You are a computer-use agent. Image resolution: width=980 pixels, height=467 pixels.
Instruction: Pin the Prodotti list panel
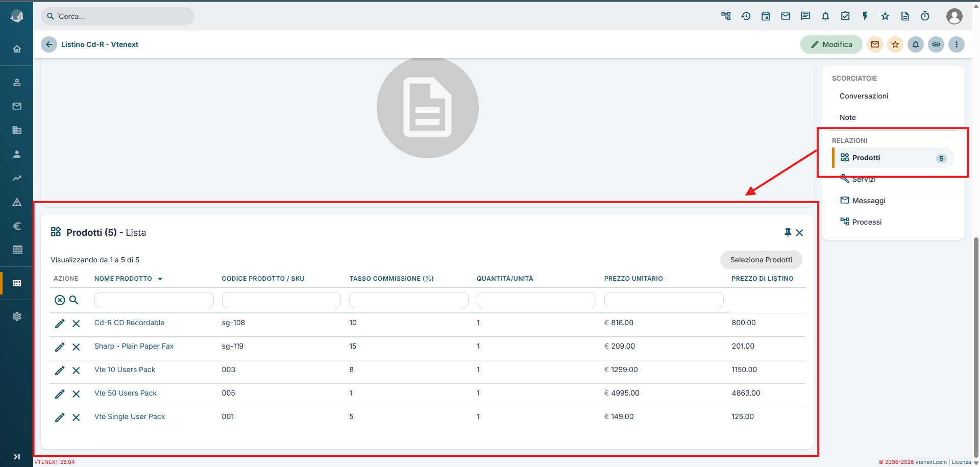click(788, 233)
